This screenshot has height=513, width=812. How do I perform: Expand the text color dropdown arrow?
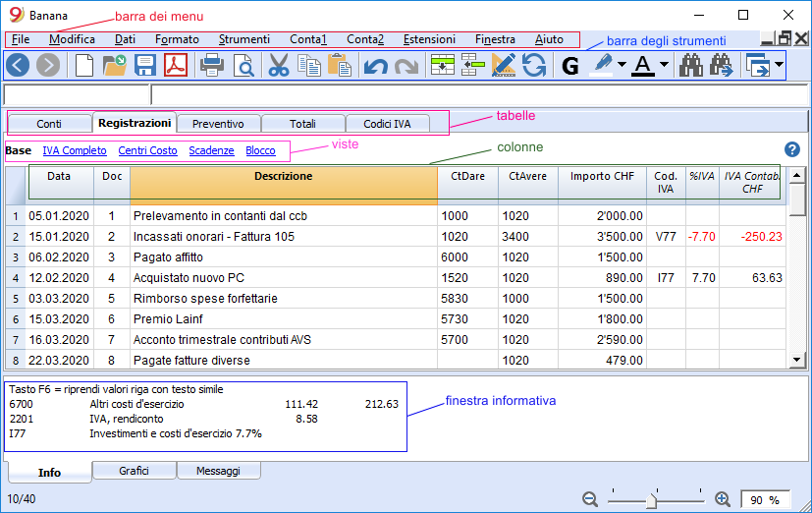click(664, 65)
